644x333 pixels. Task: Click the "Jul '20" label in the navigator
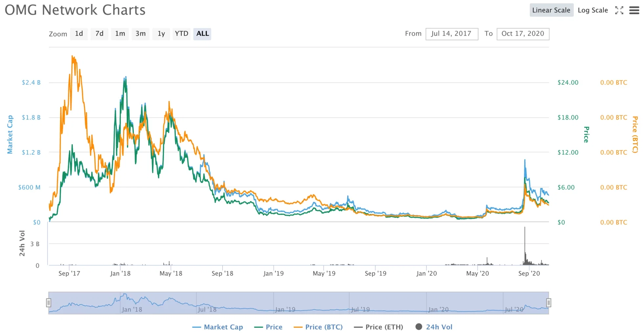pyautogui.click(x=514, y=309)
